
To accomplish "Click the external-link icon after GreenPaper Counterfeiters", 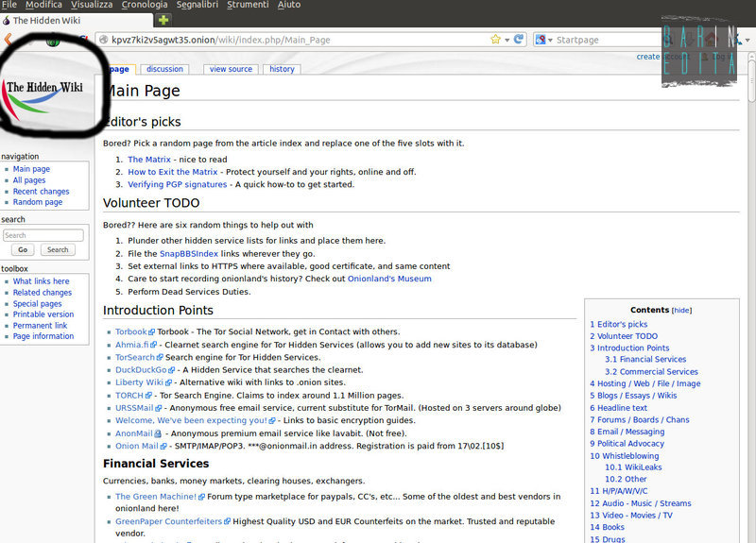I will [227, 521].
